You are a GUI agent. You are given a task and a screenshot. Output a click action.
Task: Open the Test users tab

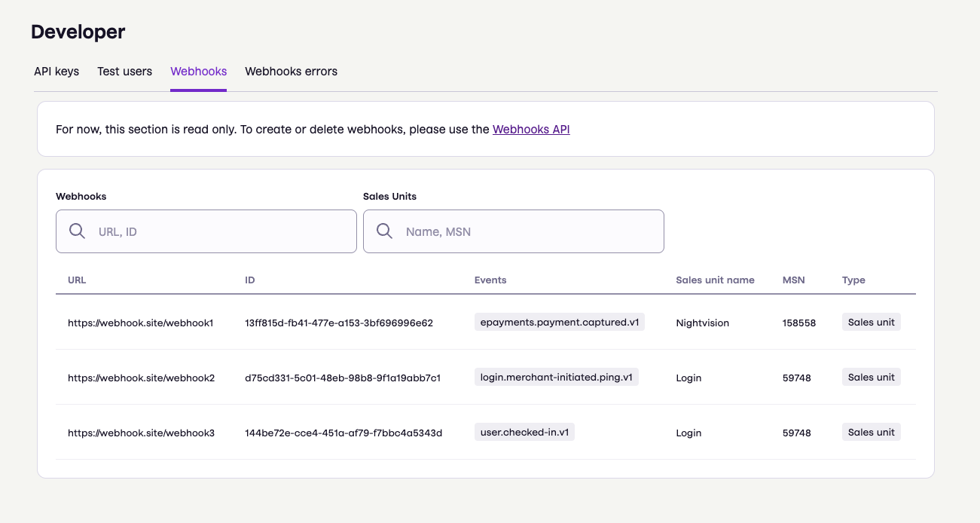[x=124, y=72]
